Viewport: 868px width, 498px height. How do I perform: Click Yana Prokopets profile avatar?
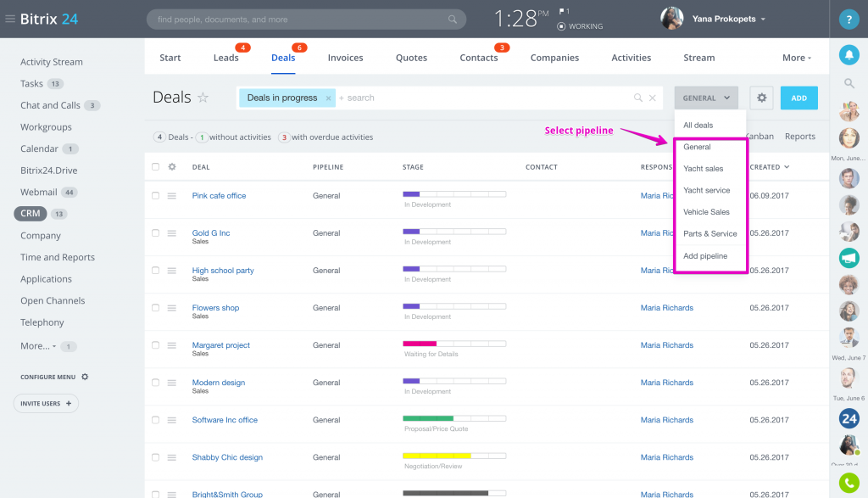point(671,19)
